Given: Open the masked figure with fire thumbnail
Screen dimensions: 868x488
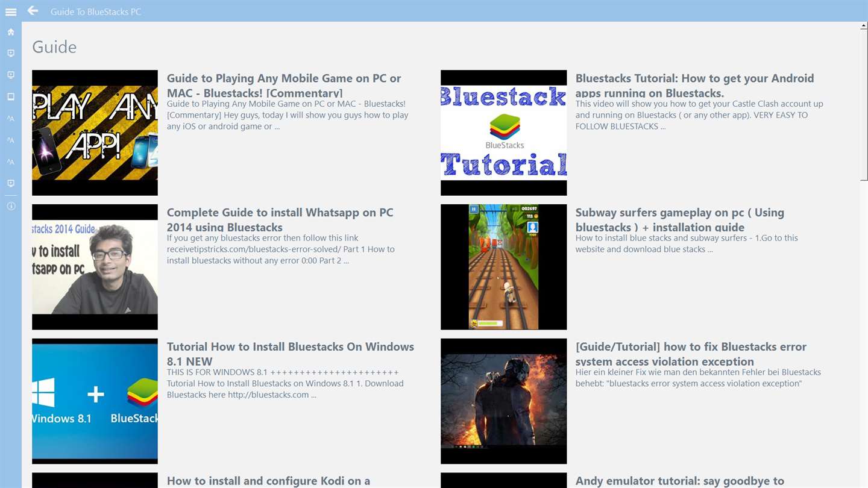Looking at the screenshot, I should [503, 401].
